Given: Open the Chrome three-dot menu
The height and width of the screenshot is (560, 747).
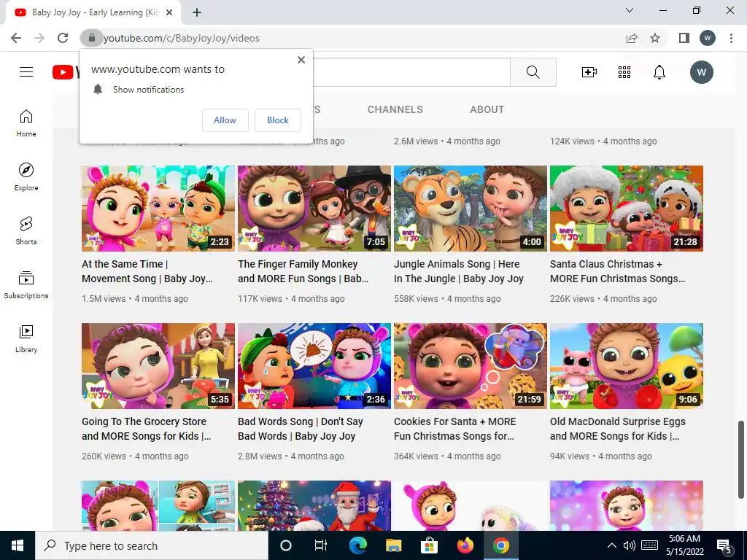Looking at the screenshot, I should pyautogui.click(x=731, y=38).
